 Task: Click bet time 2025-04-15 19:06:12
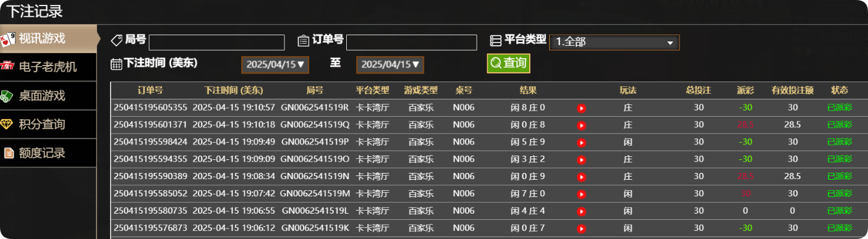point(234,229)
